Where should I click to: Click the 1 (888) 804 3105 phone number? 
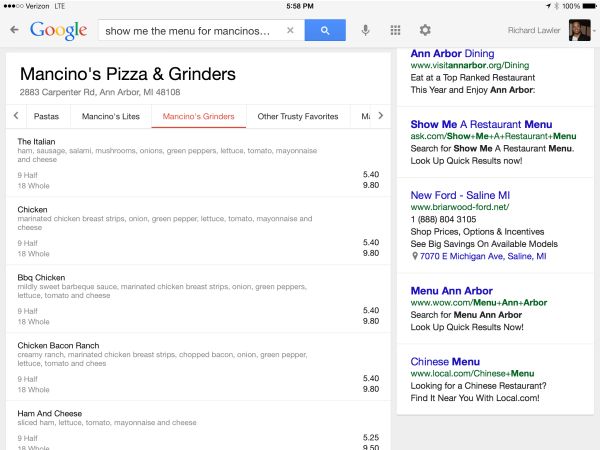click(443, 219)
